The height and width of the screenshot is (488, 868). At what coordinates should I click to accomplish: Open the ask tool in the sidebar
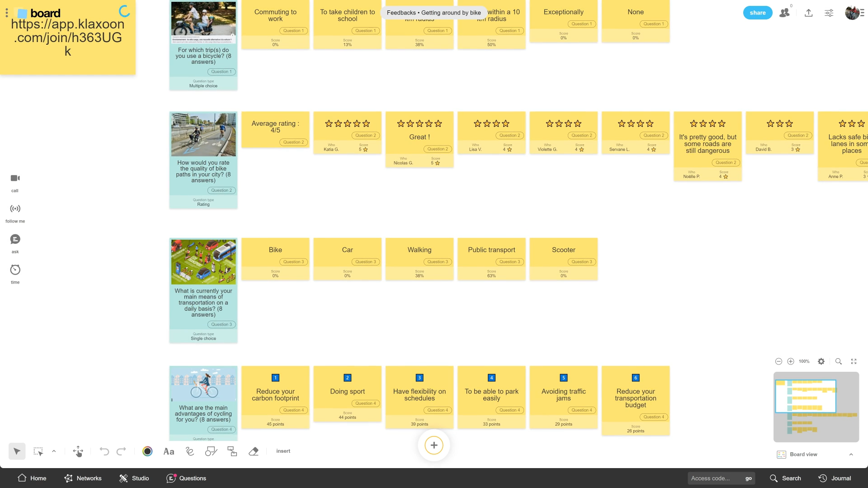(x=15, y=239)
